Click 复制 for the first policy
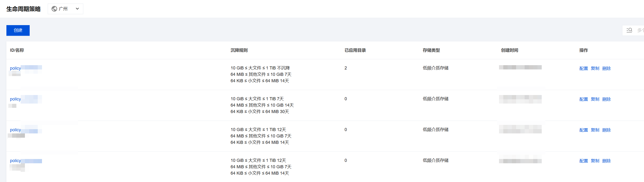 pos(595,68)
